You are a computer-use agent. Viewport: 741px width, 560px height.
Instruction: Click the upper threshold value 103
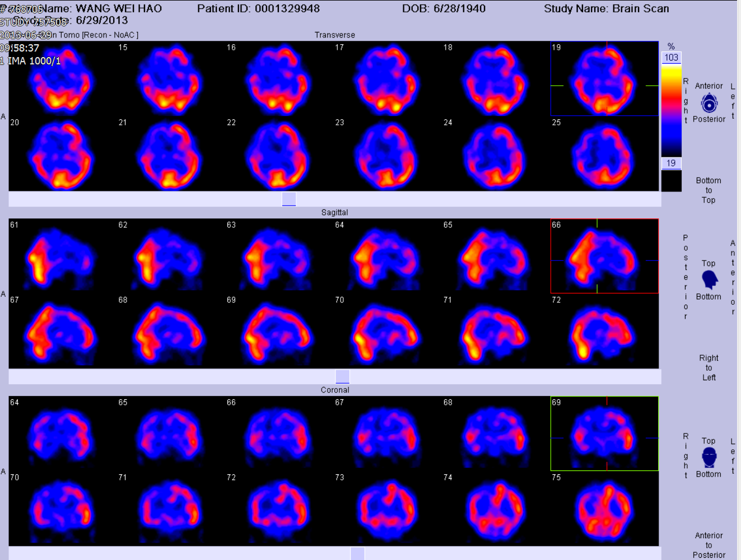tap(671, 58)
